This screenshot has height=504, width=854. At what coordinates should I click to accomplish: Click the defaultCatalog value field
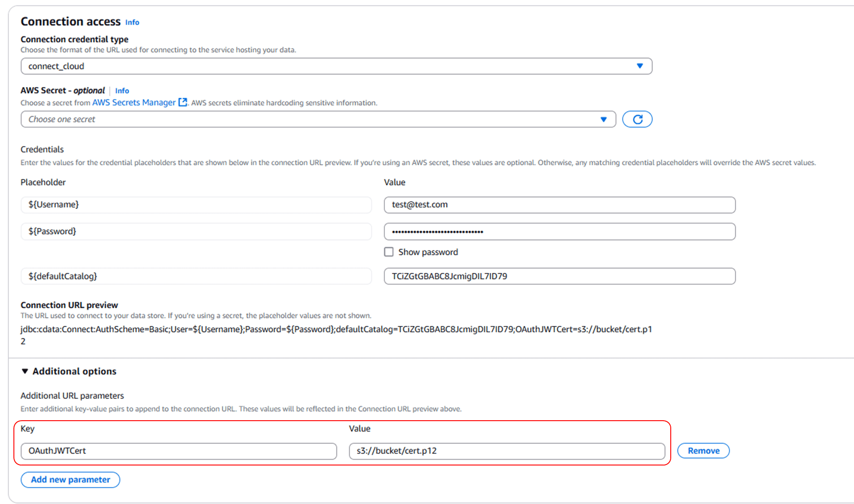[559, 276]
